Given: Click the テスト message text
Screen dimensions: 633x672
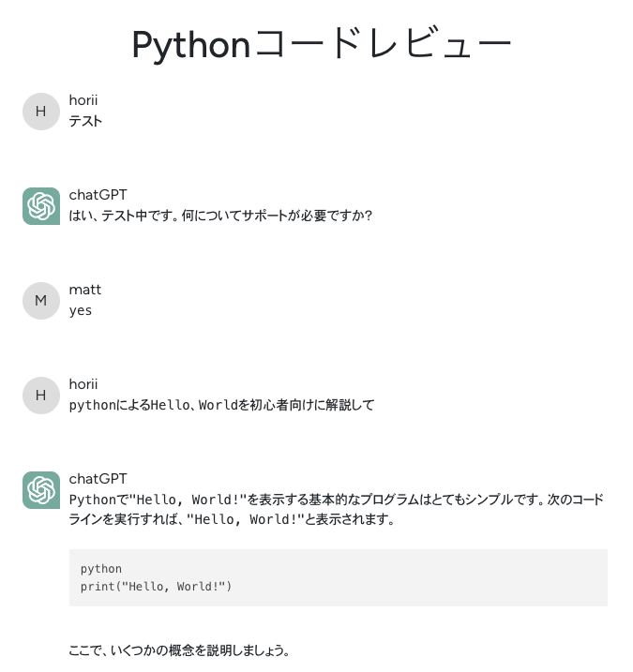Looking at the screenshot, I should pyautogui.click(x=85, y=121).
